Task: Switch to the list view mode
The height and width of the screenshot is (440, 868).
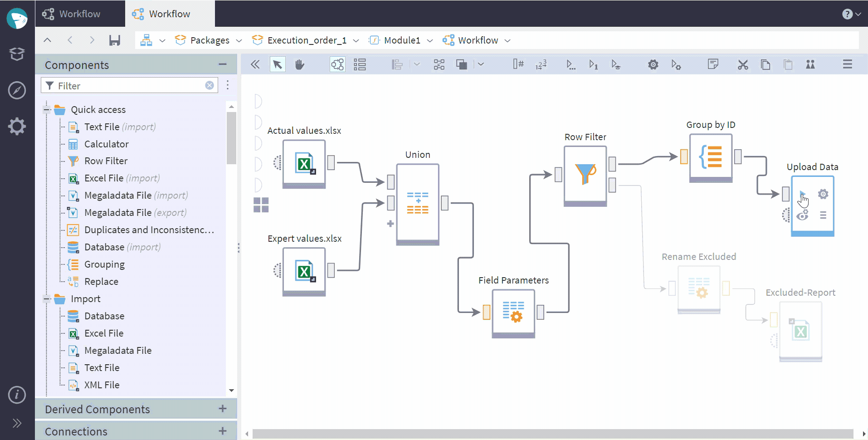Action: tap(360, 64)
